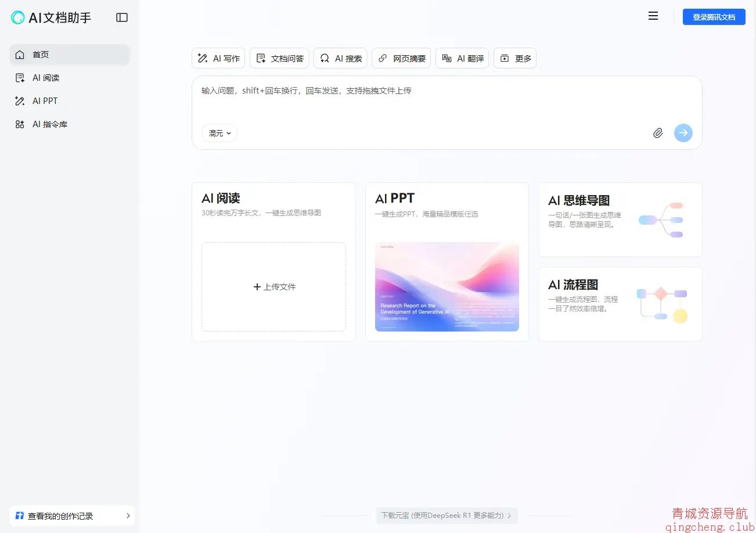Screen dimensions: 756x533
Task: Click the 登录腾讯文档 button
Action: click(714, 16)
